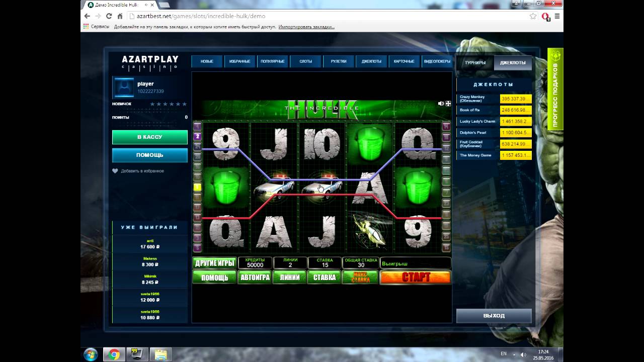This screenshot has width=644, height=362.
Task: Click the AzartPlay casino logo
Action: (x=150, y=62)
